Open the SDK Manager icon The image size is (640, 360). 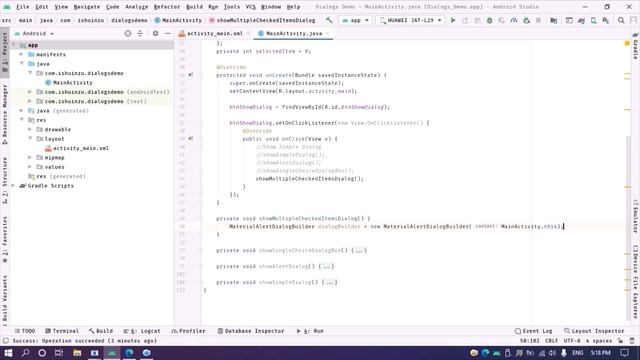[x=606, y=20]
